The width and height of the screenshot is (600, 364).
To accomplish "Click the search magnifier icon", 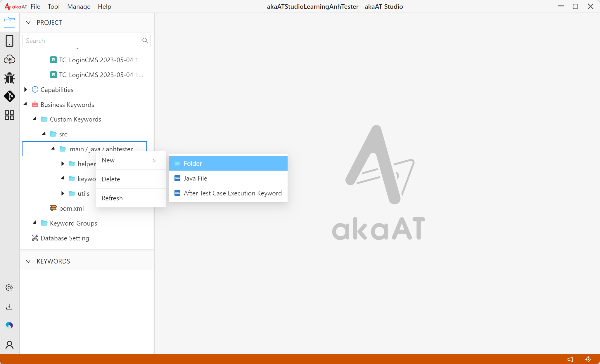I will click(145, 41).
